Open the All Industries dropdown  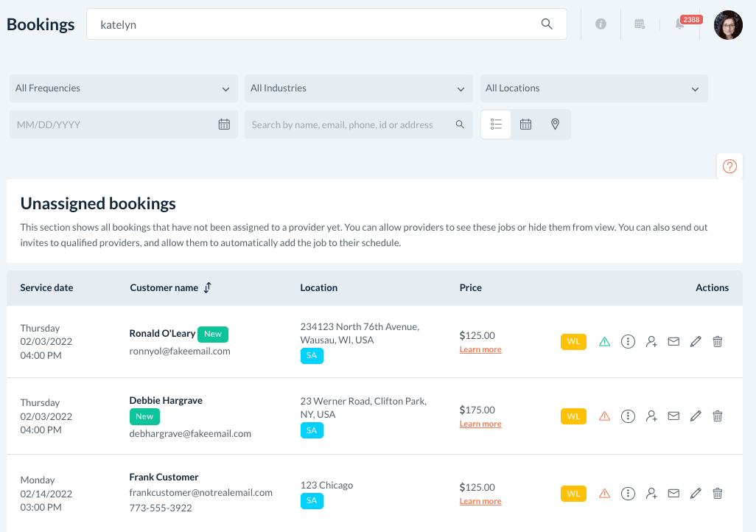[x=358, y=88]
